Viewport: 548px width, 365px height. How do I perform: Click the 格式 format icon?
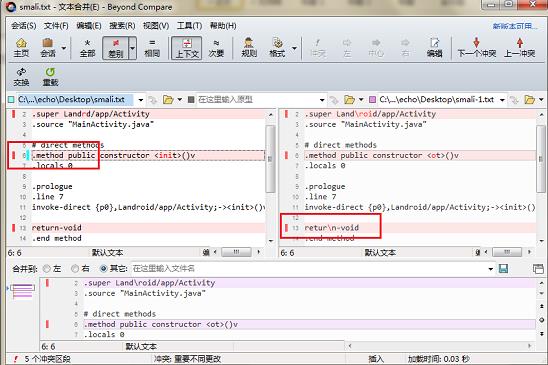pos(277,48)
